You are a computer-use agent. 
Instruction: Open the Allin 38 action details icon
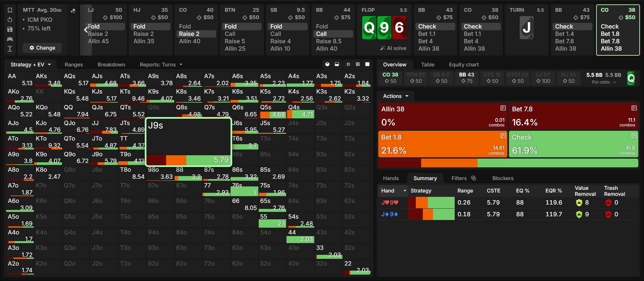click(503, 108)
